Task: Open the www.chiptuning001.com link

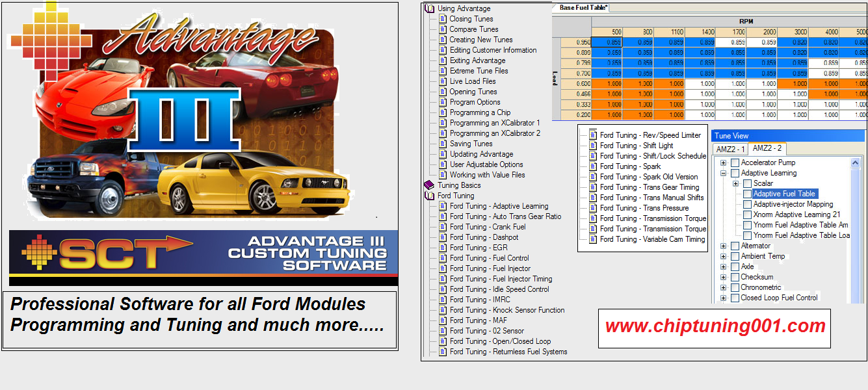Action: pyautogui.click(x=715, y=326)
